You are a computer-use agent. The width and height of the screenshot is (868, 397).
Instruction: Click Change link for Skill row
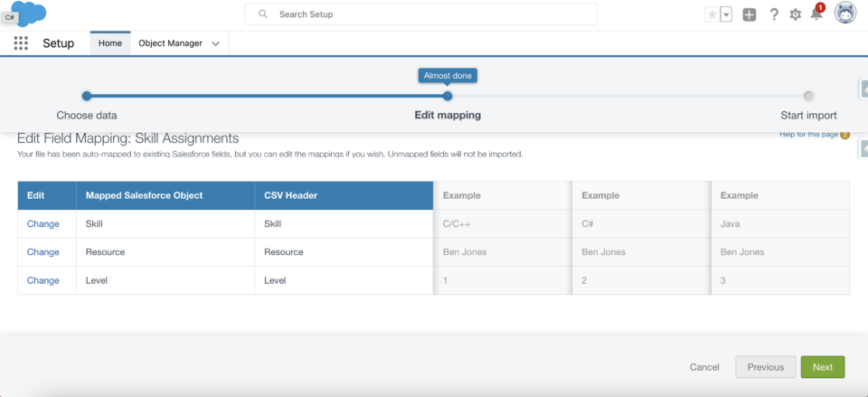43,224
